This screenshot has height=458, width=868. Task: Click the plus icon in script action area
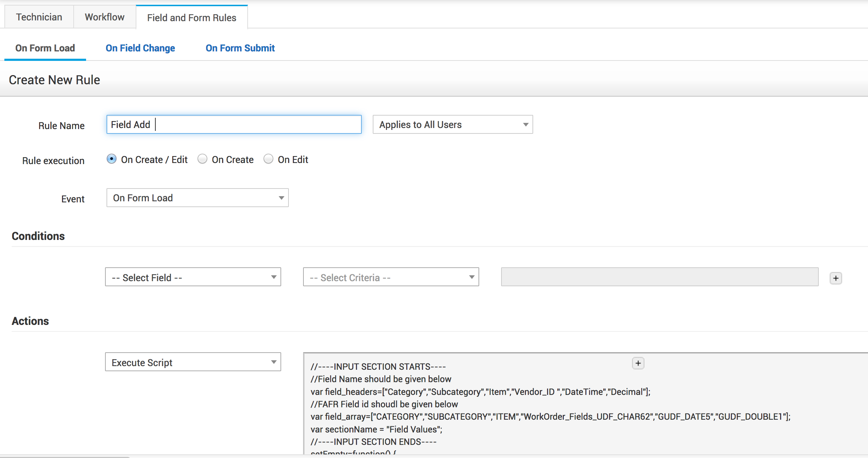[x=638, y=363]
